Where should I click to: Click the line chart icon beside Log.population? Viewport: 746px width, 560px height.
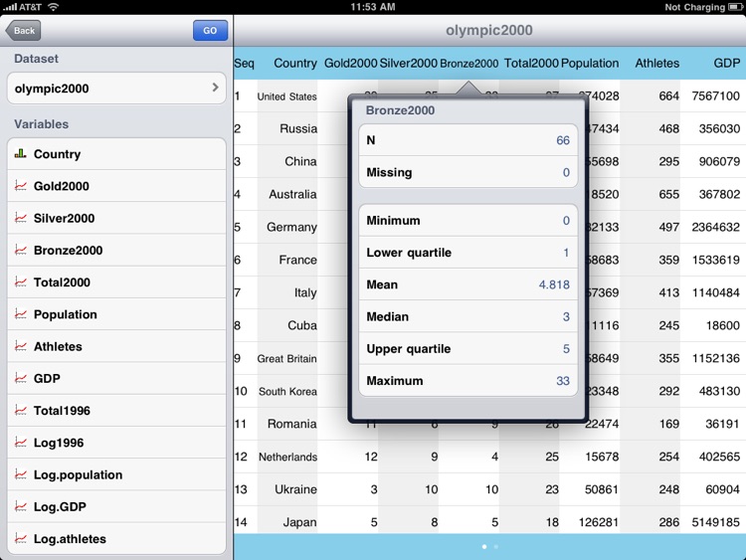coord(21,474)
